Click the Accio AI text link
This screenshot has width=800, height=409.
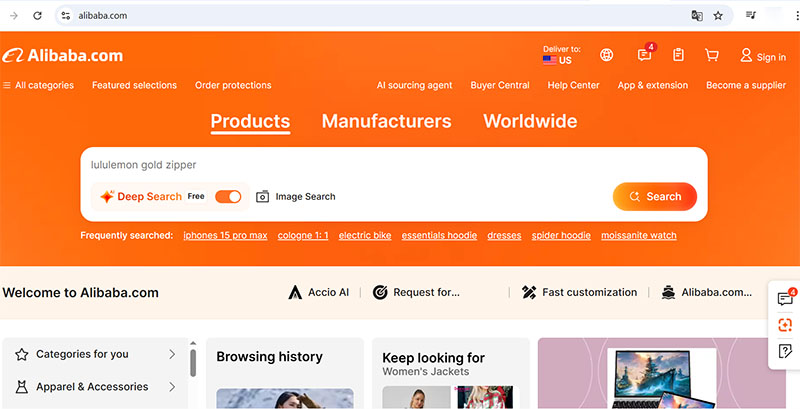tap(329, 292)
